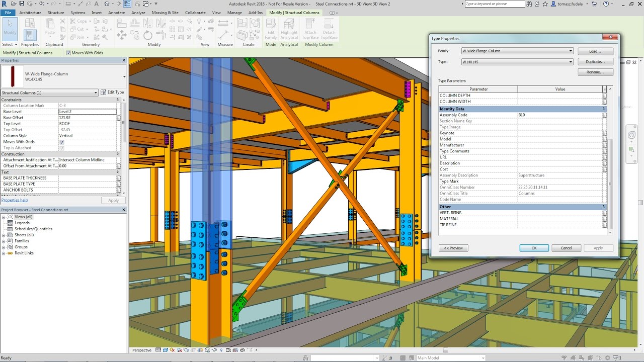Click the Steering Wheel navigation icon
This screenshot has height=362, width=644.
(632, 135)
